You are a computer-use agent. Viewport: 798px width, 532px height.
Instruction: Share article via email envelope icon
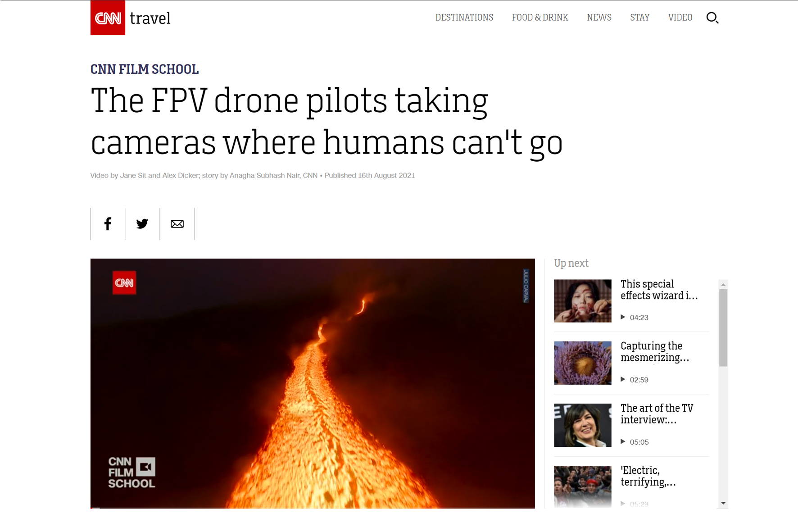[x=177, y=224]
